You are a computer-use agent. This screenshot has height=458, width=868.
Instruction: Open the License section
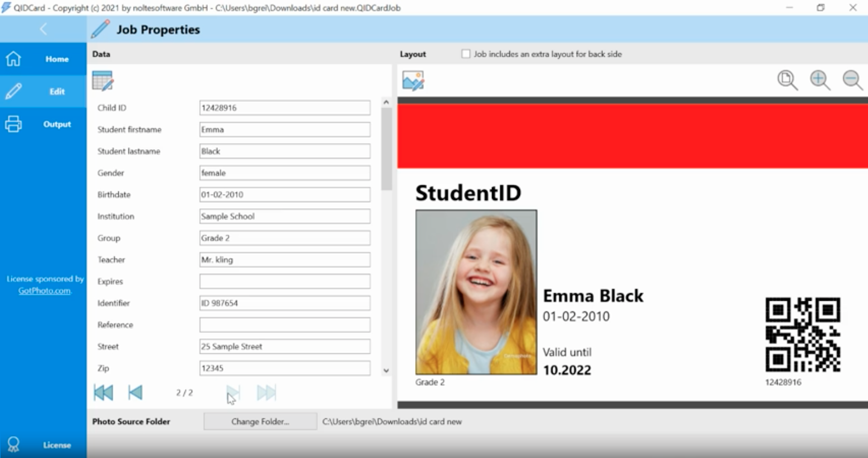(x=43, y=445)
